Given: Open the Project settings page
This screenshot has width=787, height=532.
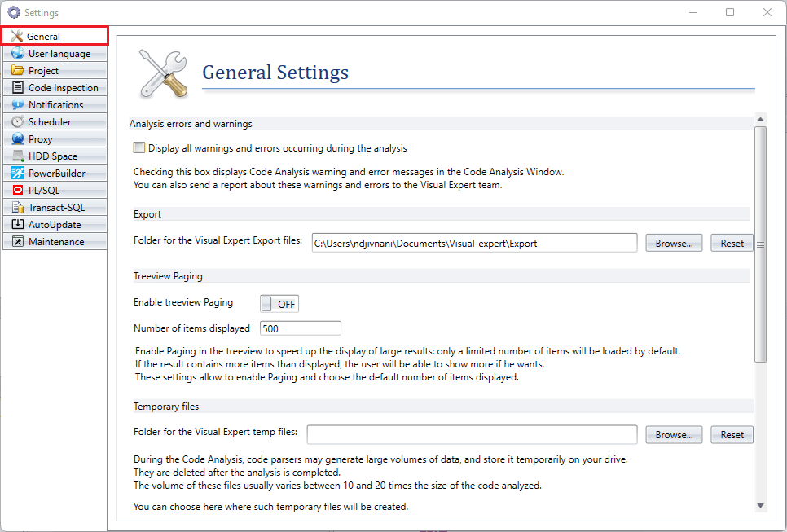Looking at the screenshot, I should click(55, 70).
